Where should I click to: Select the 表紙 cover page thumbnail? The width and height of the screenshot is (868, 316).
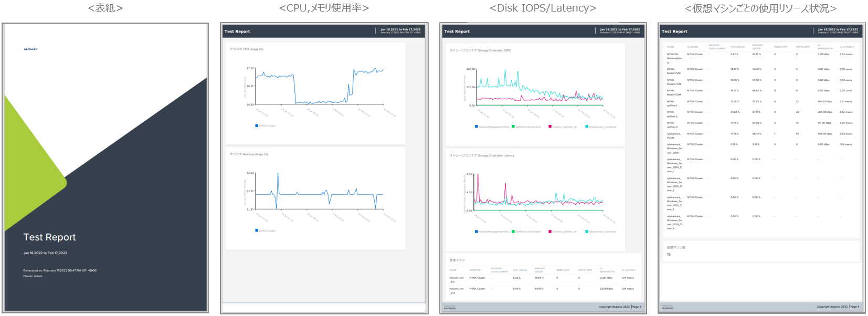click(x=105, y=168)
